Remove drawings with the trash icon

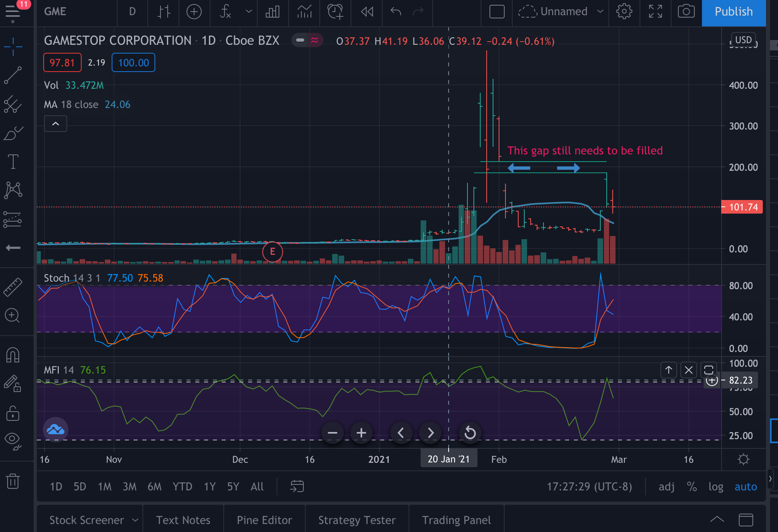13,481
